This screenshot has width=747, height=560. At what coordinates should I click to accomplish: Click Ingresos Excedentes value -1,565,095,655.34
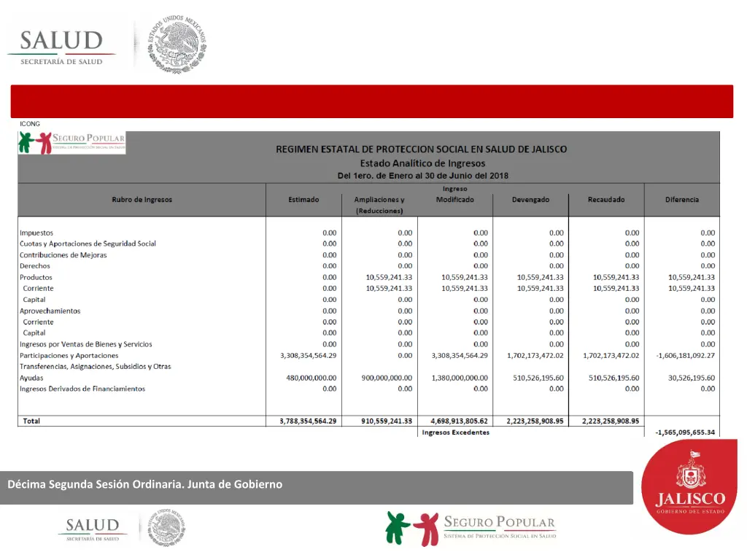pos(685,432)
